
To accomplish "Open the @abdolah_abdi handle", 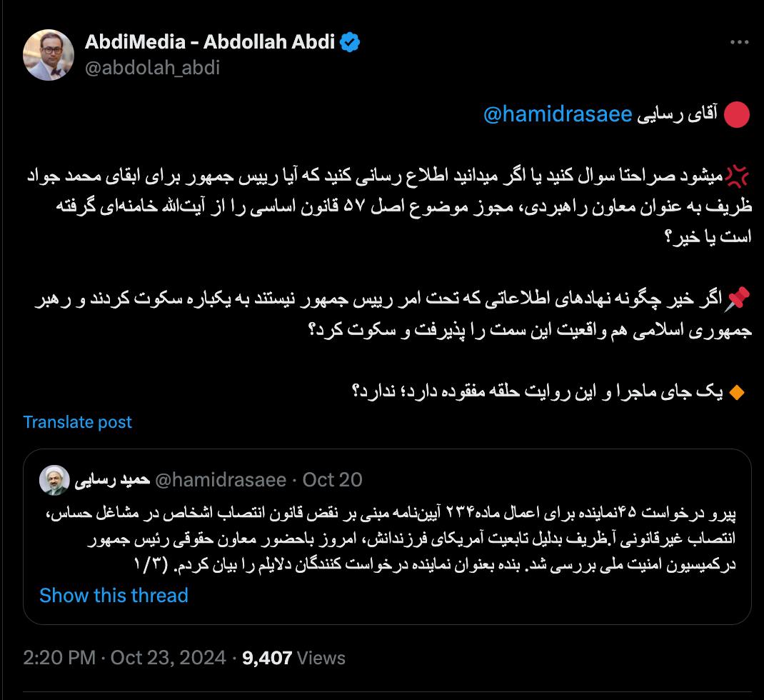I will click(152, 67).
